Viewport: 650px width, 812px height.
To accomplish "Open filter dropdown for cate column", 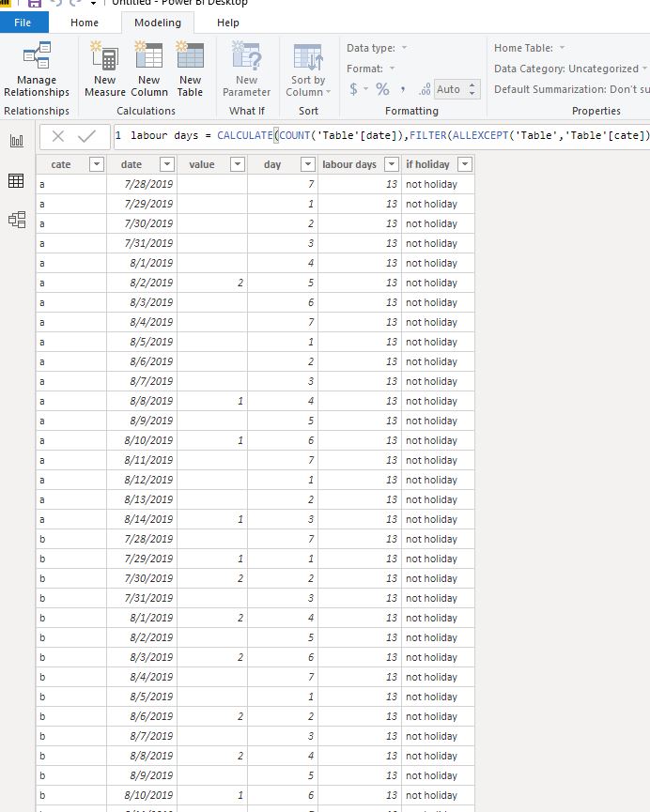I will pyautogui.click(x=97, y=164).
